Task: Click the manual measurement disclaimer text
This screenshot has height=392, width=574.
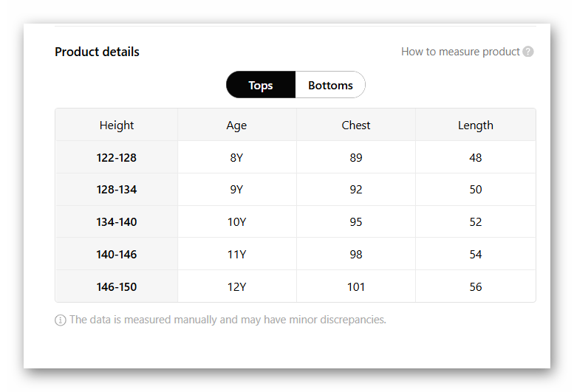Action: pos(228,320)
